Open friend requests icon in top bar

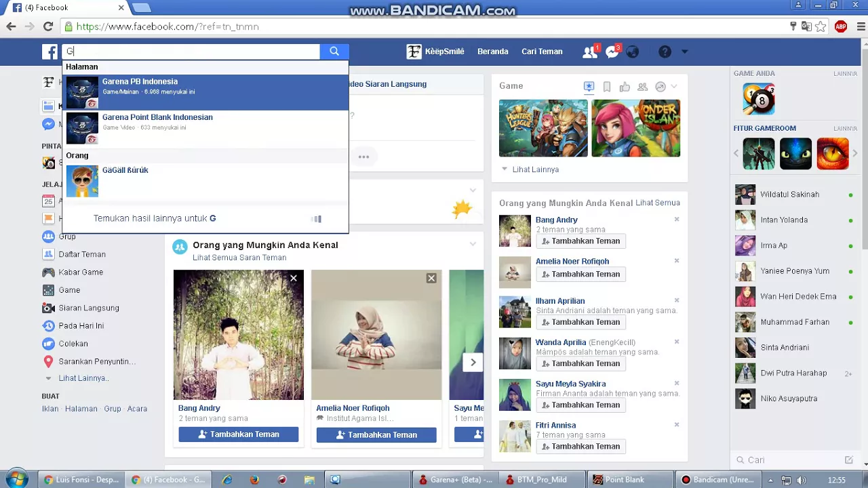point(590,52)
